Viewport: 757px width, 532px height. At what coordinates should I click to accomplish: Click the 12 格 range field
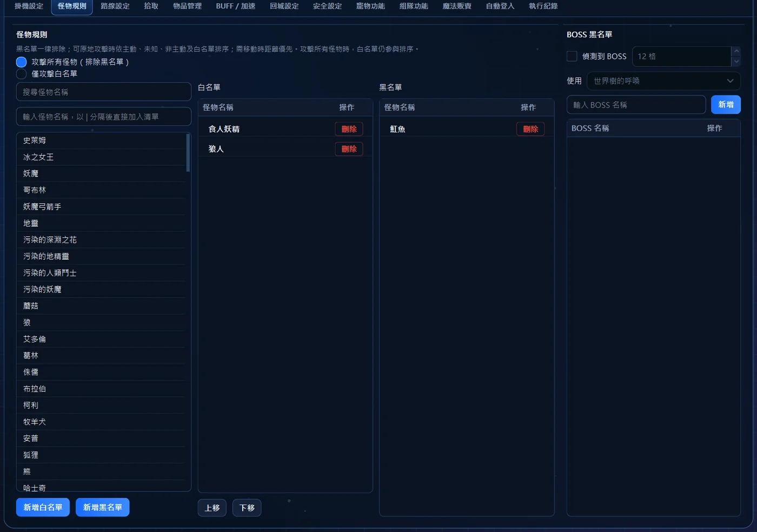[x=681, y=56]
